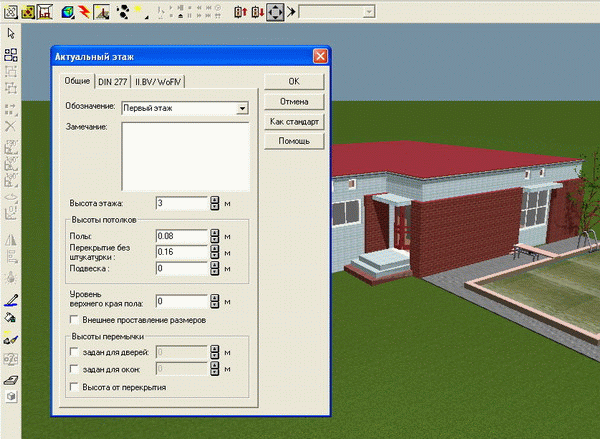Enable 'Внешнее проставление размеров' checkbox
Viewport: 600px width, 439px height.
[73, 320]
